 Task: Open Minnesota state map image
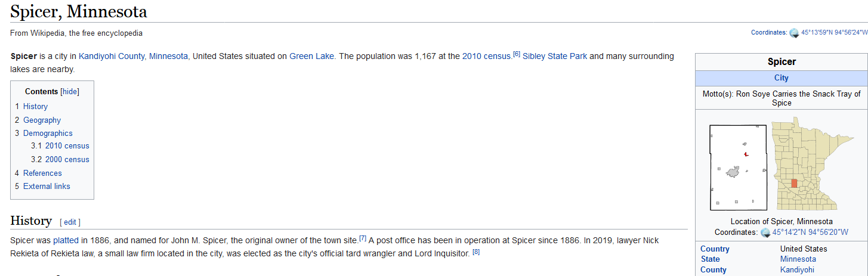pos(812,164)
